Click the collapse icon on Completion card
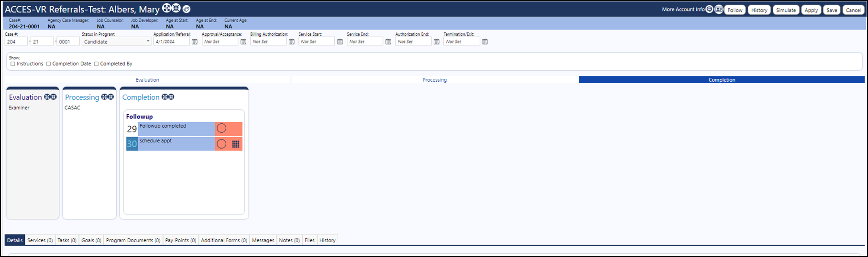 point(171,97)
